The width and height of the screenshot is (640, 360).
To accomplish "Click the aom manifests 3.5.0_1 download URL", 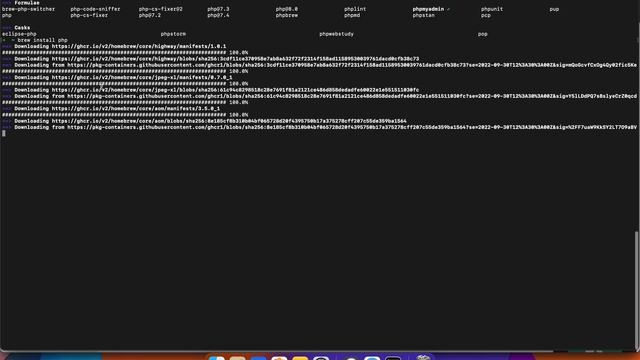I will click(x=136, y=109).
